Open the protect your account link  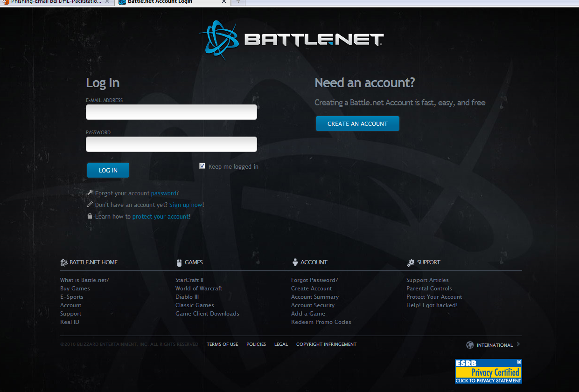(x=160, y=216)
